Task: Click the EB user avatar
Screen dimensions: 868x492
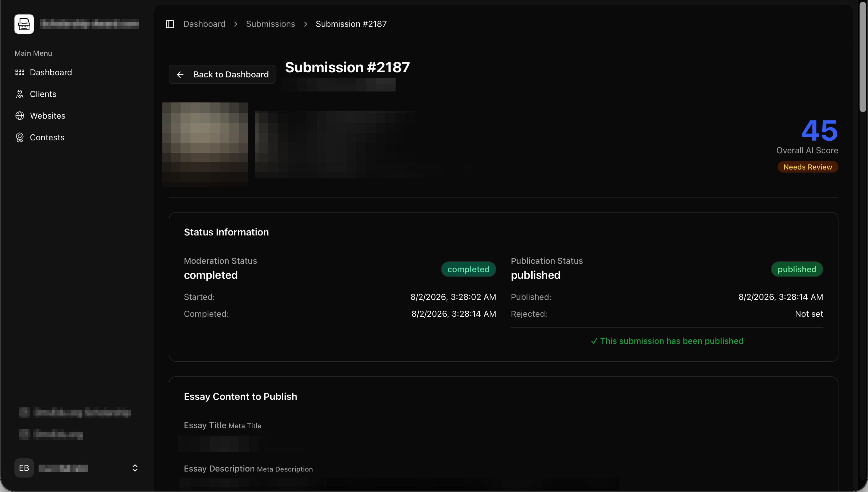Action: tap(24, 468)
